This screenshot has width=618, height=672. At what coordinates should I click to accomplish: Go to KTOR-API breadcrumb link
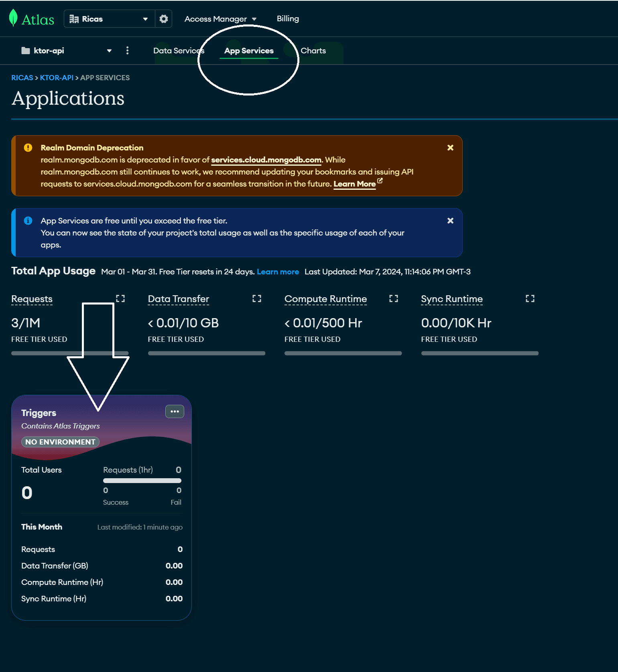click(57, 78)
